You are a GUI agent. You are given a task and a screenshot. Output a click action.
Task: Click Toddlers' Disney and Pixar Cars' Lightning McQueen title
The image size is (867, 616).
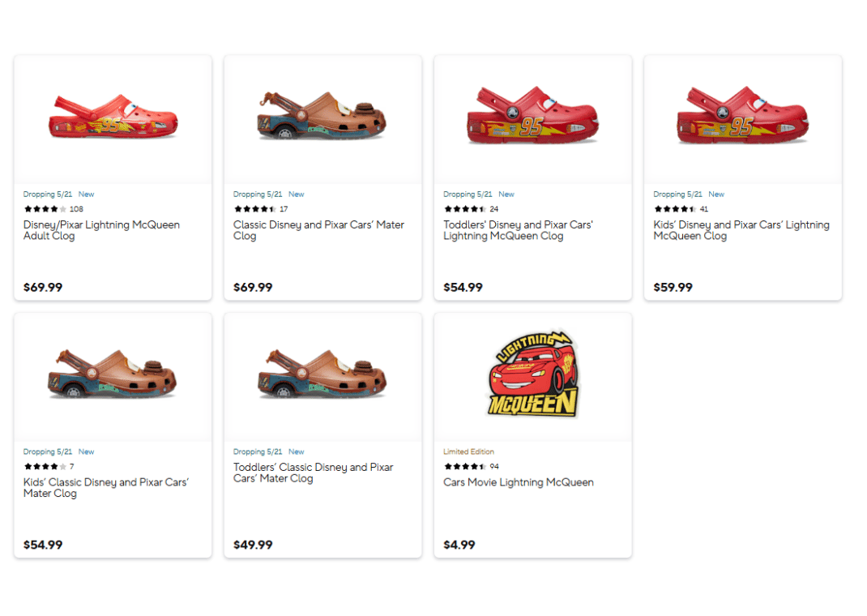coord(518,230)
